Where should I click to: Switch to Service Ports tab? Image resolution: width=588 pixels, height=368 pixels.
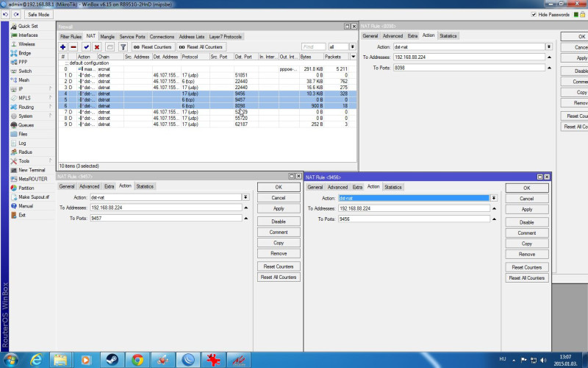tap(132, 36)
